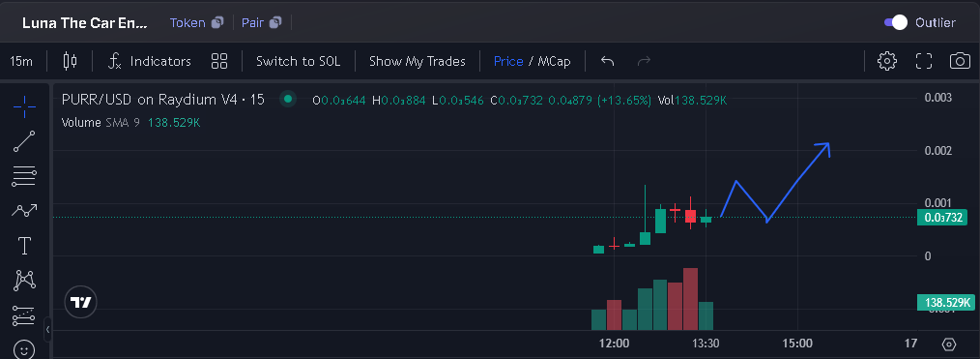Enter fullscreen chart mode
The width and height of the screenshot is (980, 359).
(x=924, y=61)
